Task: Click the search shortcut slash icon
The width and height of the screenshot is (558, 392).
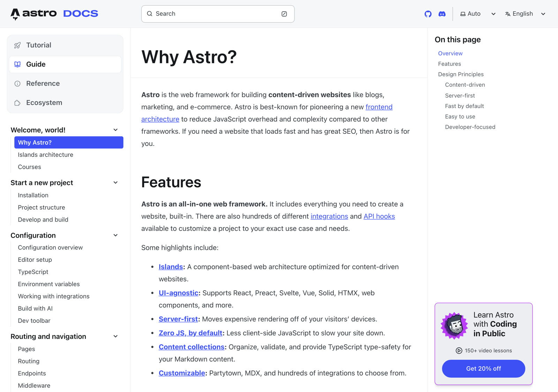Action: click(x=284, y=14)
